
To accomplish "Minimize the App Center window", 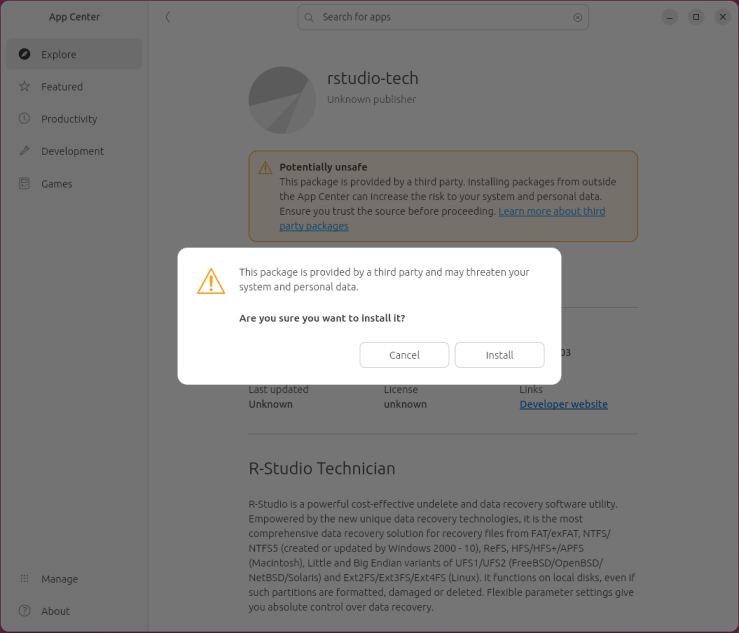I will (x=669, y=17).
